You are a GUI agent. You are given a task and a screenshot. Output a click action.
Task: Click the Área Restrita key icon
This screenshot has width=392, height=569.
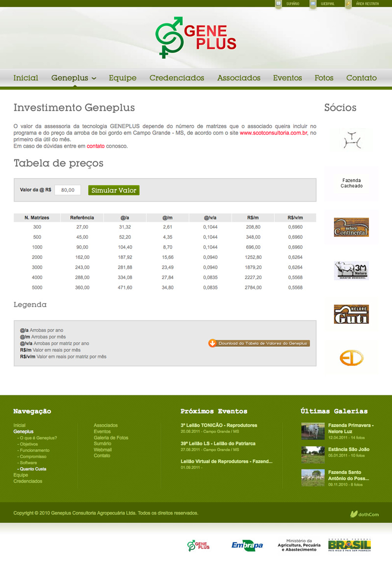click(348, 3)
